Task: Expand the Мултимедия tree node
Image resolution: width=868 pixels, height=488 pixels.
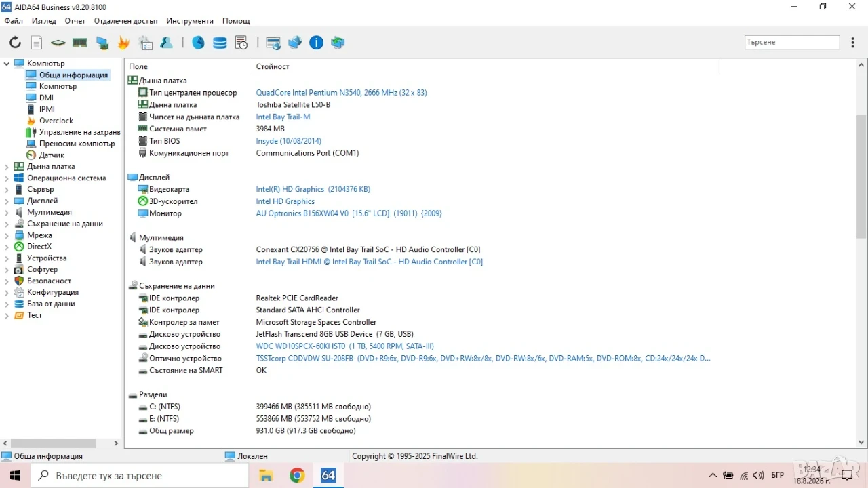Action: coord(7,213)
